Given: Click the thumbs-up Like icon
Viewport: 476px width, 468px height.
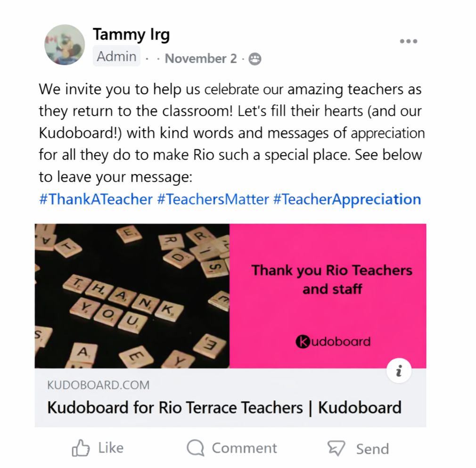Looking at the screenshot, I should click(81, 448).
